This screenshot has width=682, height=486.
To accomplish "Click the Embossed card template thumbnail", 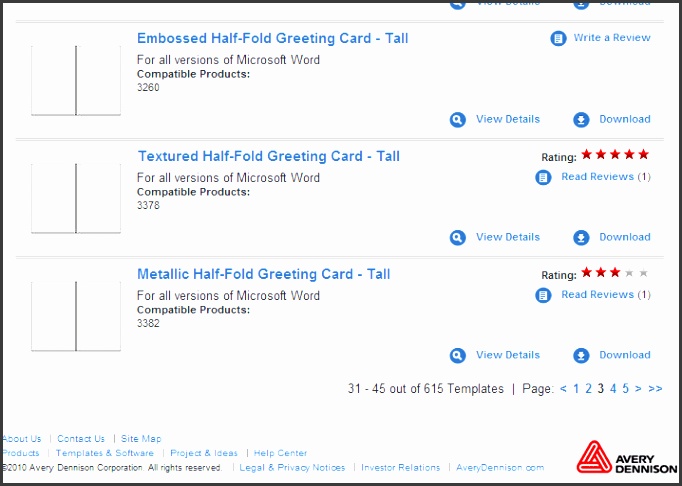I will (76, 80).
